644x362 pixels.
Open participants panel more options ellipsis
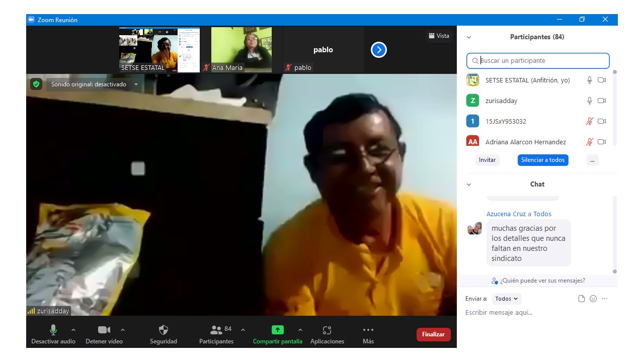click(592, 160)
